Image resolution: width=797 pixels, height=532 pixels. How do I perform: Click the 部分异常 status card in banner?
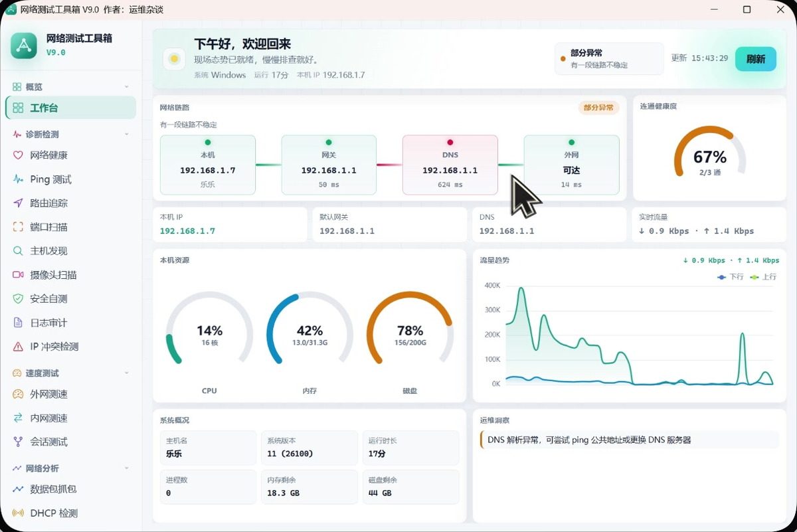point(609,58)
